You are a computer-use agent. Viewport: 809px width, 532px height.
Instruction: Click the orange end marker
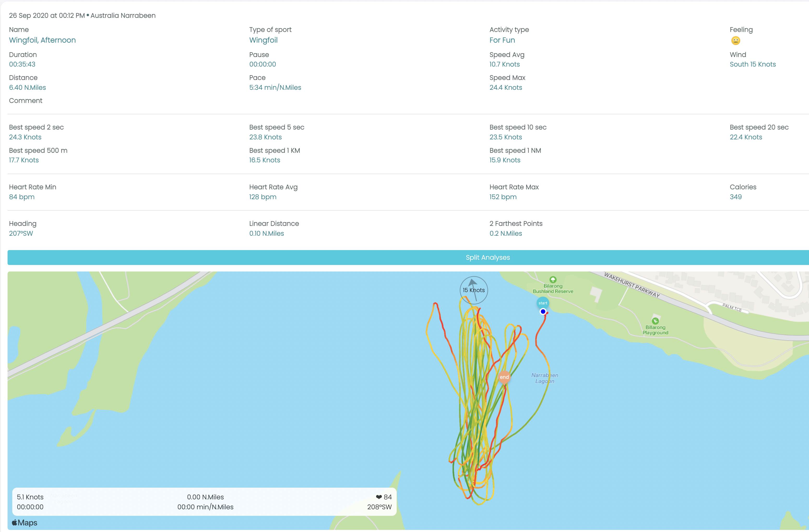point(504,377)
